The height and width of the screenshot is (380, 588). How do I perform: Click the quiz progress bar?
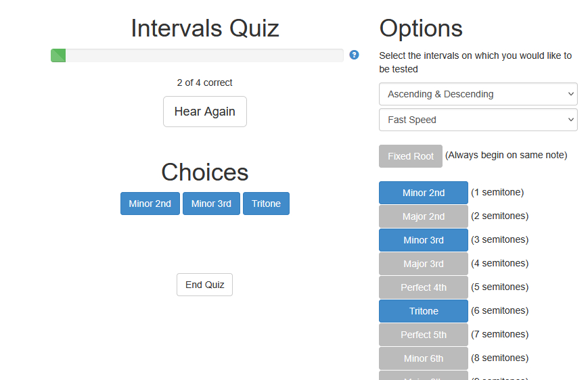pos(203,55)
